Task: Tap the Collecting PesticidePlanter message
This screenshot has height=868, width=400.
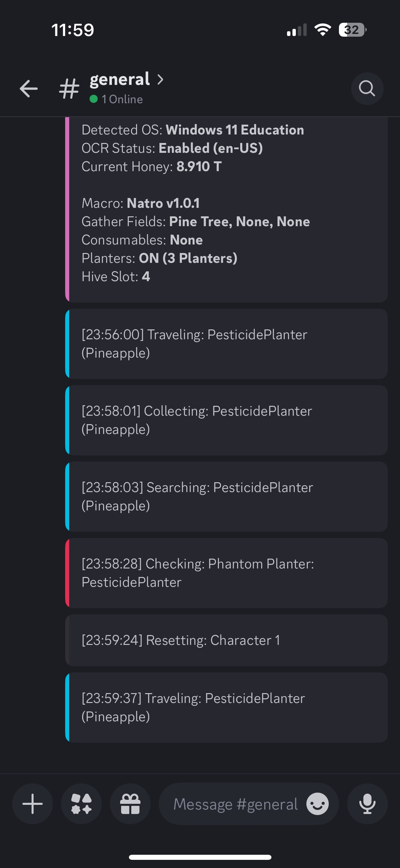Action: click(x=226, y=420)
